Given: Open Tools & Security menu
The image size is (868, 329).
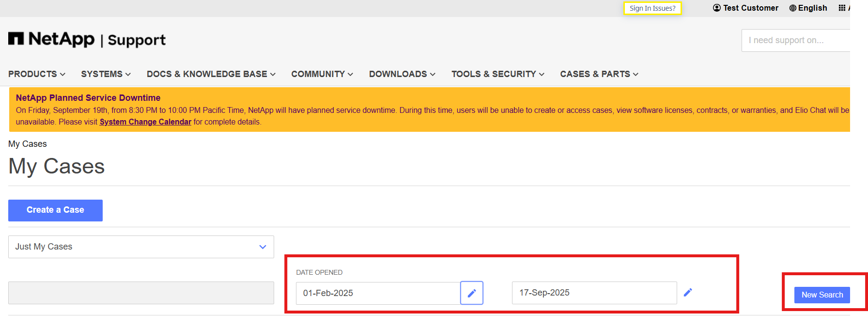Looking at the screenshot, I should [497, 74].
